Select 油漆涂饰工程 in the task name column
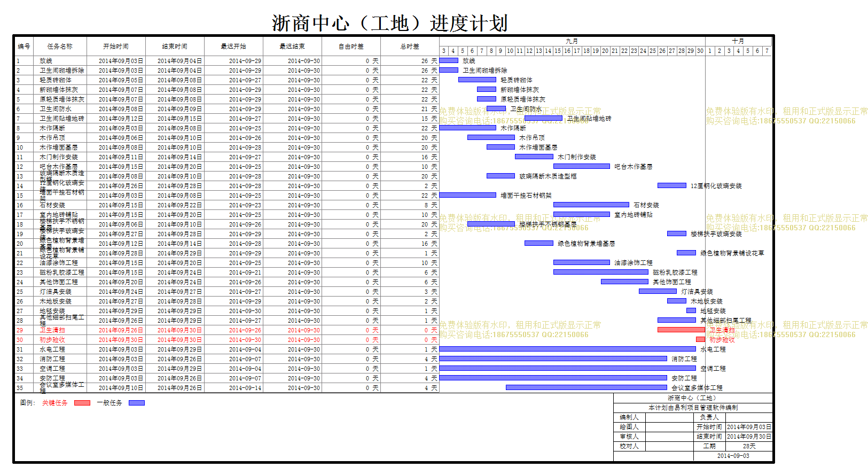This screenshot has height=475, width=868. tap(59, 263)
